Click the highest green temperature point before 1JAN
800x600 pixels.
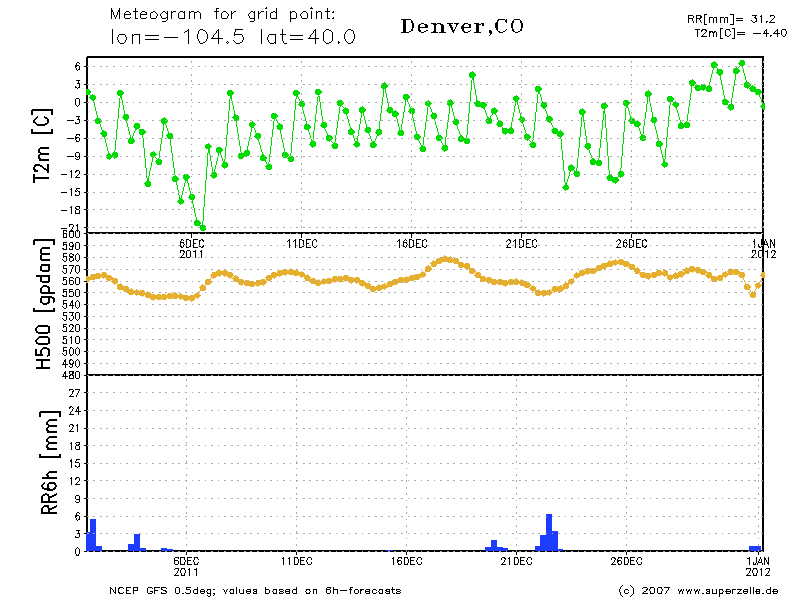click(741, 63)
